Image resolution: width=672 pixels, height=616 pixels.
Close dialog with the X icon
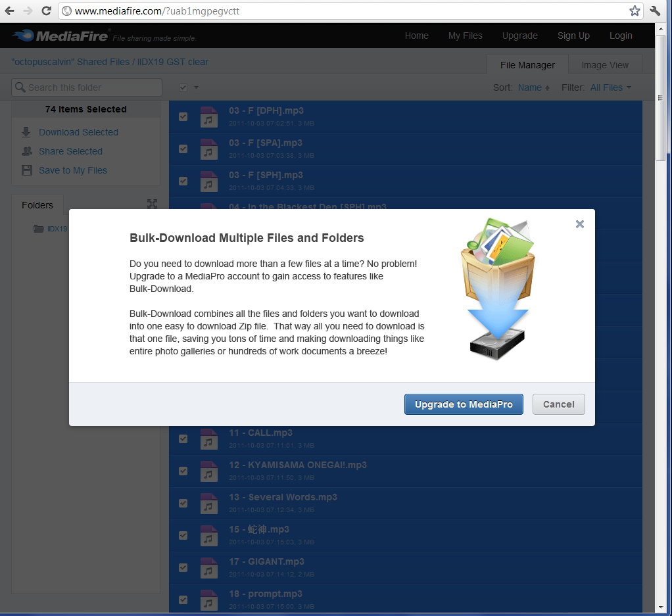click(579, 224)
